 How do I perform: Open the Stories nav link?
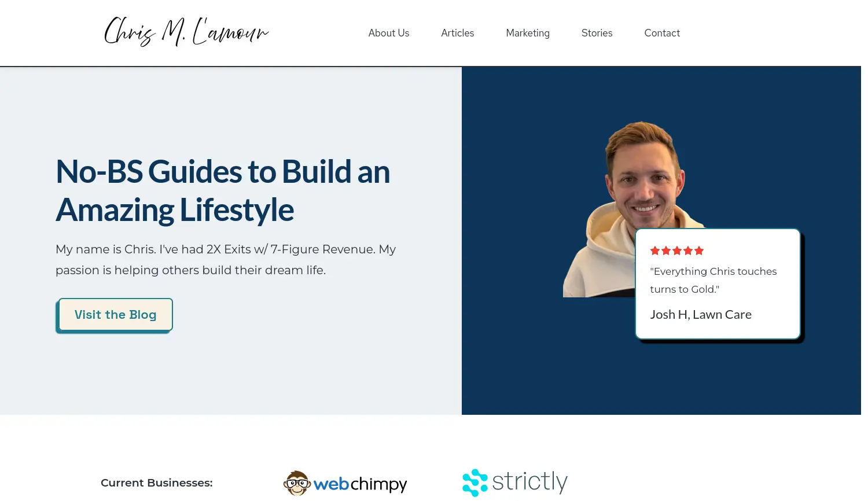coord(597,33)
